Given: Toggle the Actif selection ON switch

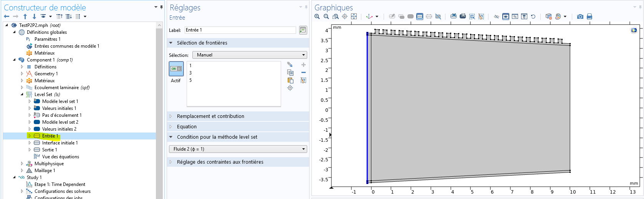Looking at the screenshot, I should [x=176, y=69].
